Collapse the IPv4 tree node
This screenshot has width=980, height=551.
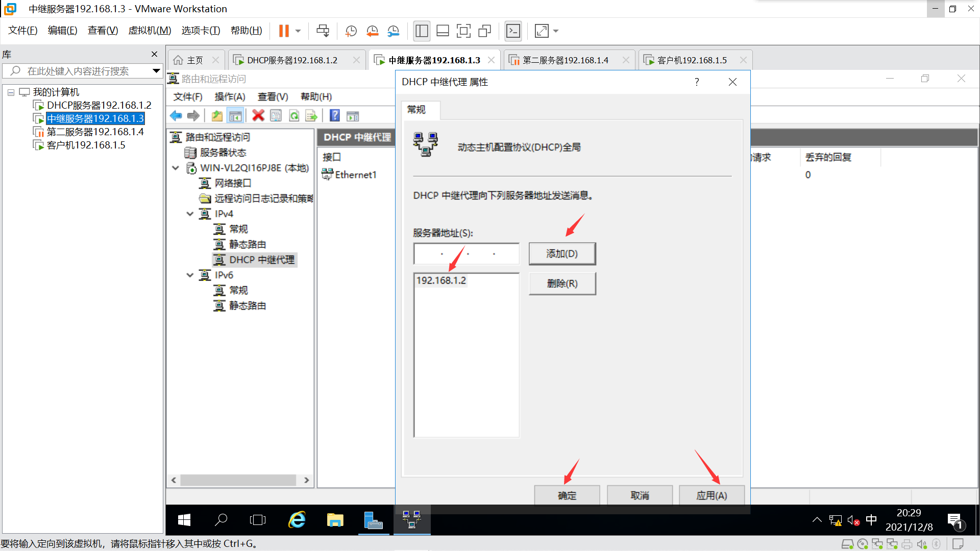pyautogui.click(x=190, y=214)
